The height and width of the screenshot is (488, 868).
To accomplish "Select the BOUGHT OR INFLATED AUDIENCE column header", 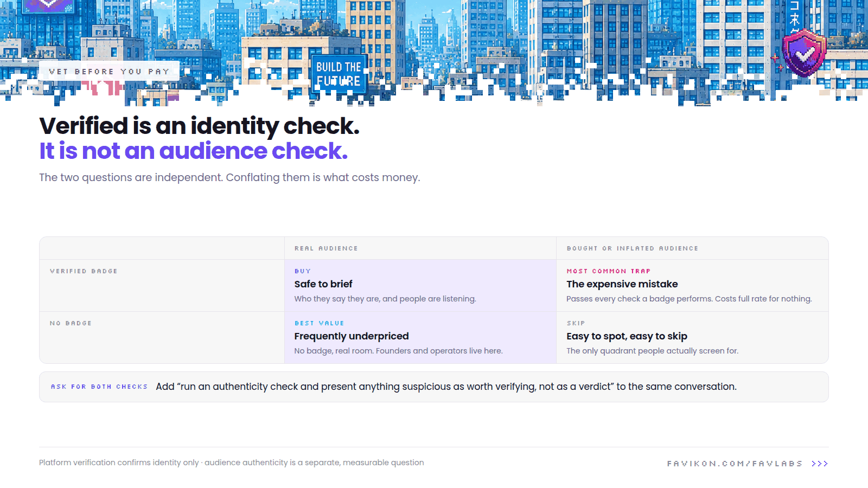I will [x=633, y=248].
